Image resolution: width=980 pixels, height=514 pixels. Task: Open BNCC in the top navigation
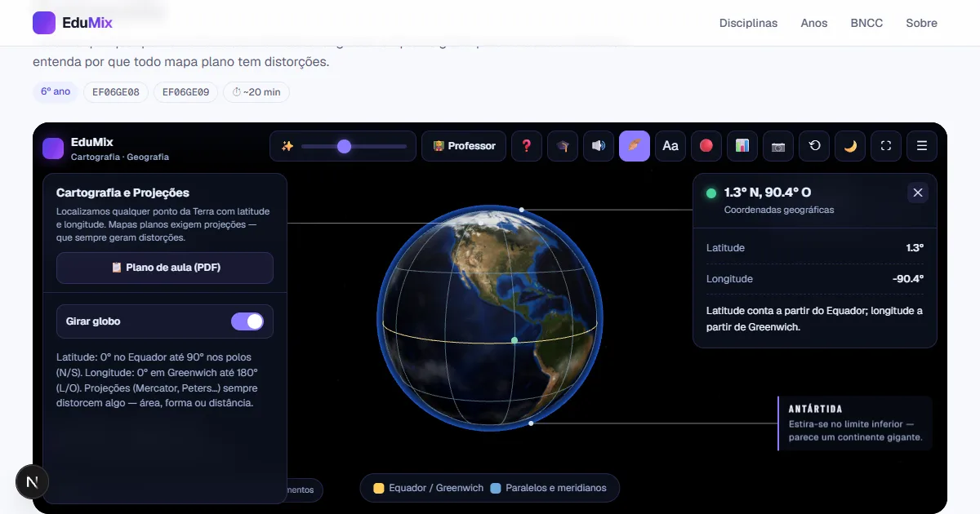pyautogui.click(x=866, y=23)
